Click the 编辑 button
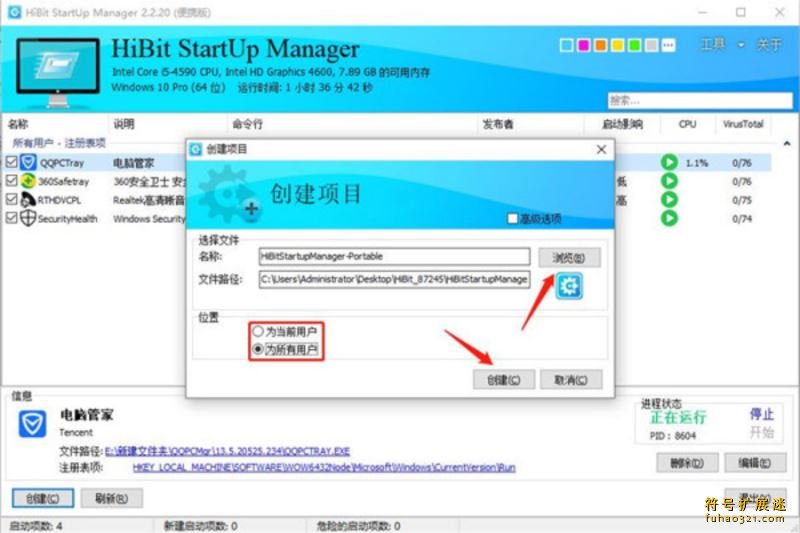Viewport: 800px width, 533px height. click(755, 463)
